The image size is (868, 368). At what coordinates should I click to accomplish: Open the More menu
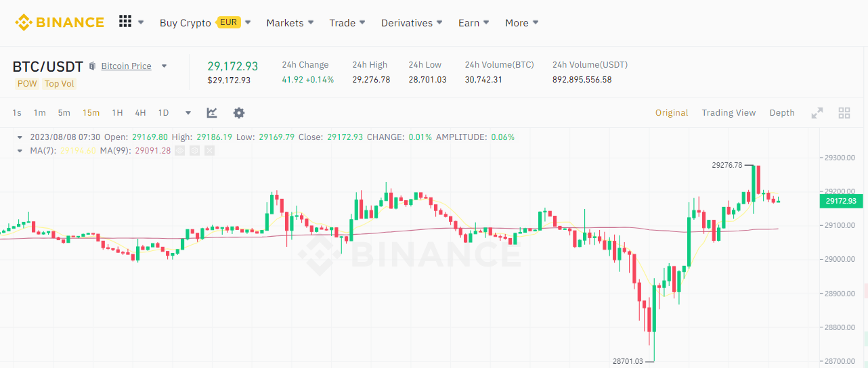(x=522, y=22)
